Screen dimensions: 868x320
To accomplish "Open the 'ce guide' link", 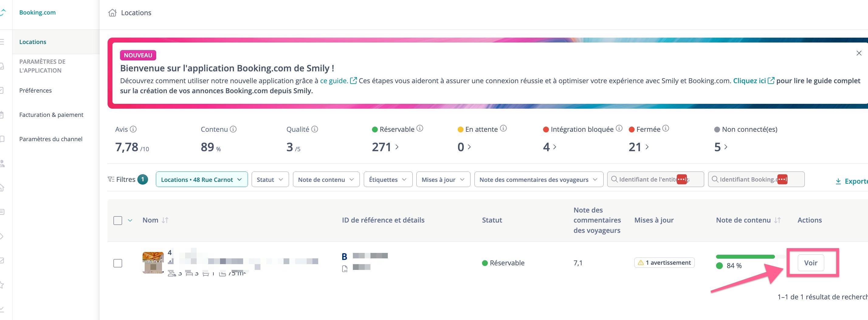I will [334, 81].
